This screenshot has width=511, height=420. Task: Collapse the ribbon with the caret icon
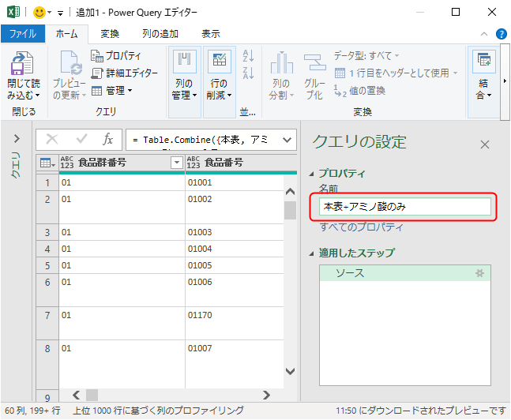(484, 34)
